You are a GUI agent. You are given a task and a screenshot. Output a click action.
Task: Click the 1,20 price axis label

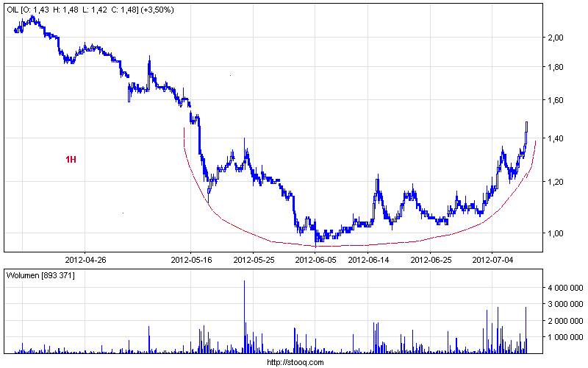[556, 182]
